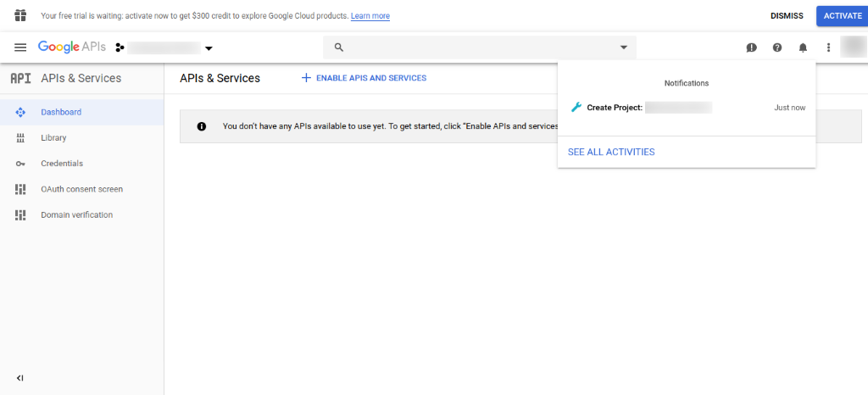
Task: Toggle the notifications bell icon
Action: (803, 47)
